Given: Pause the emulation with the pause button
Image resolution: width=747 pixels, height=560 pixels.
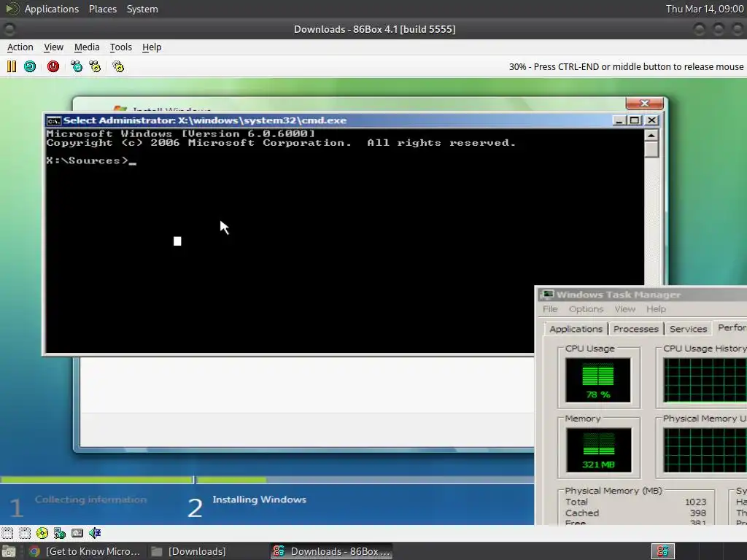Looking at the screenshot, I should 12,66.
